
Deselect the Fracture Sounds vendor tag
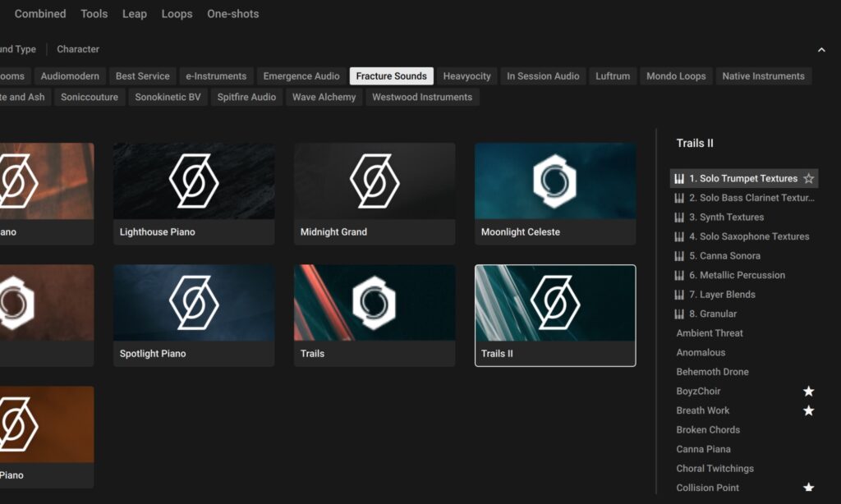(x=392, y=76)
